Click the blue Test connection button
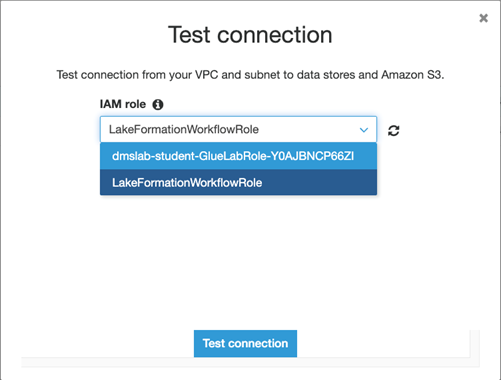The image size is (501, 380). click(x=245, y=343)
